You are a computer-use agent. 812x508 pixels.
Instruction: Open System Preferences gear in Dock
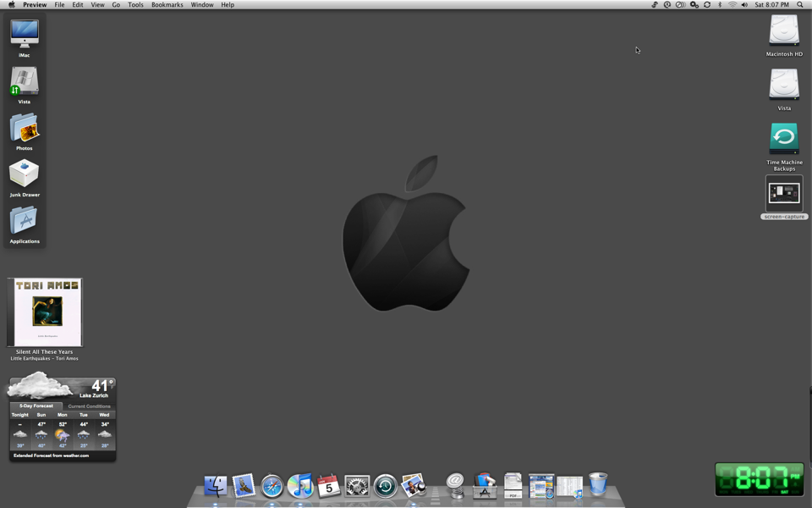(357, 486)
